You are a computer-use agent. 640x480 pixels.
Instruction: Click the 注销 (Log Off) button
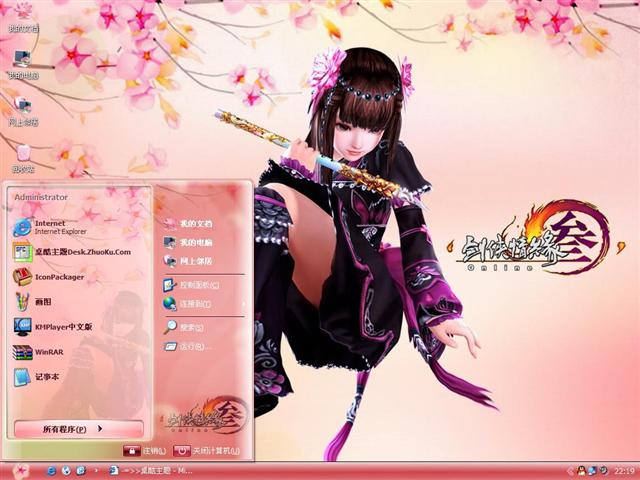click(x=145, y=451)
